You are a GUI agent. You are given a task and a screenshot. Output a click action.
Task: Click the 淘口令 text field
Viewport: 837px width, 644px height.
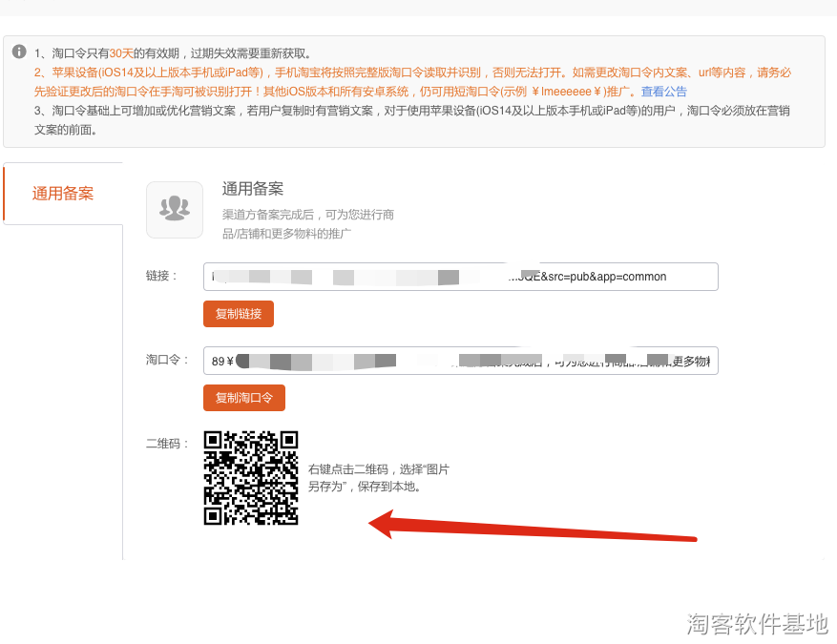pos(461,361)
